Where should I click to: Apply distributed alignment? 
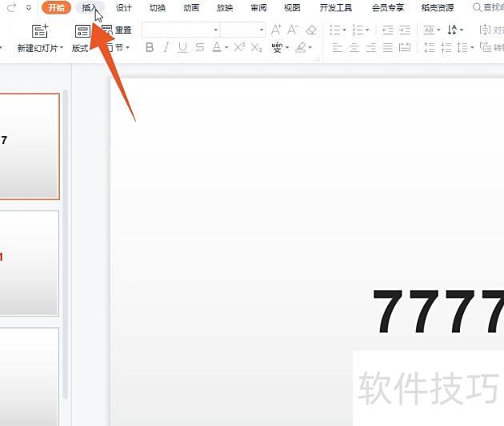pyautogui.click(x=405, y=48)
